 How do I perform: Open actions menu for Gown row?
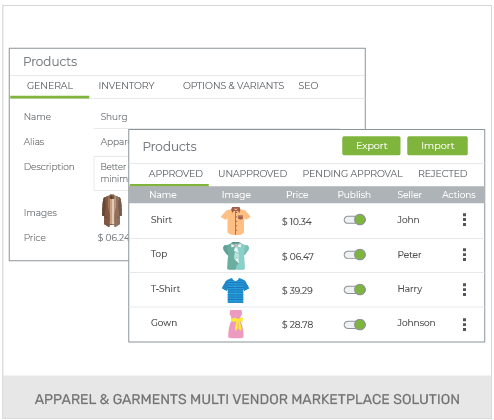pyautogui.click(x=464, y=324)
